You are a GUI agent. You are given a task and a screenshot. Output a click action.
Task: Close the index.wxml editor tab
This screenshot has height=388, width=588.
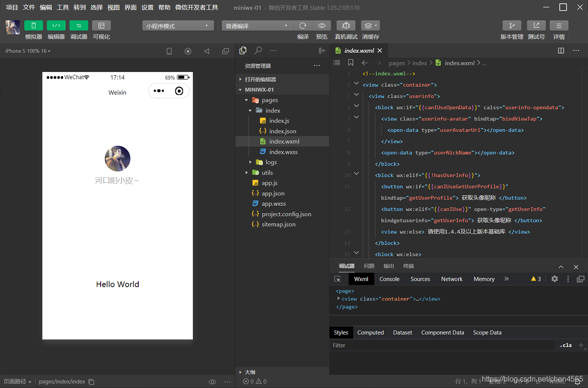coord(380,51)
